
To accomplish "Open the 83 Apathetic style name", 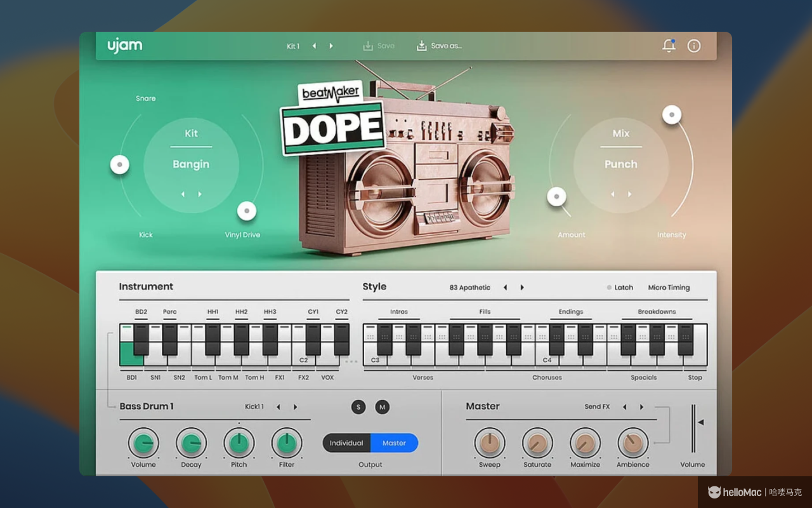I will 470,288.
